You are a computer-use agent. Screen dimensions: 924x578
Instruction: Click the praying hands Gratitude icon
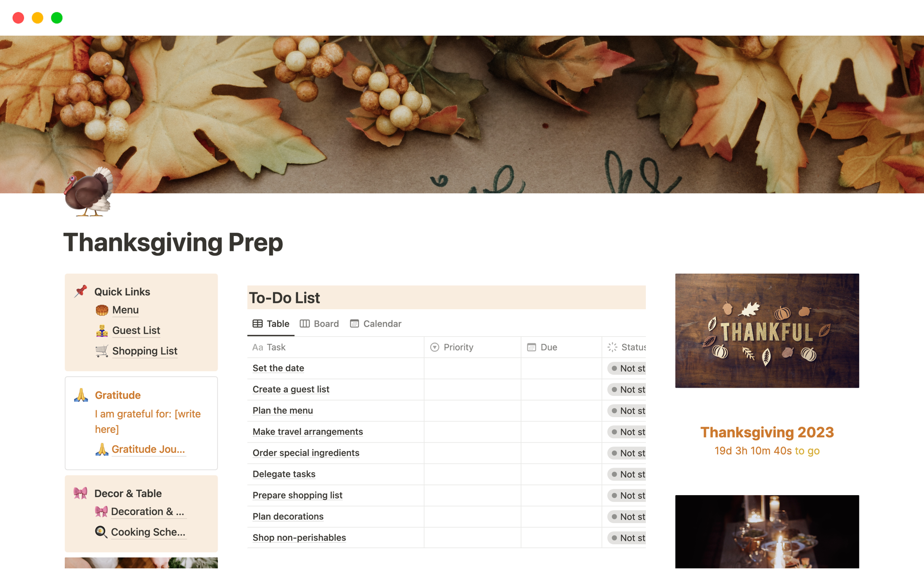pos(81,395)
